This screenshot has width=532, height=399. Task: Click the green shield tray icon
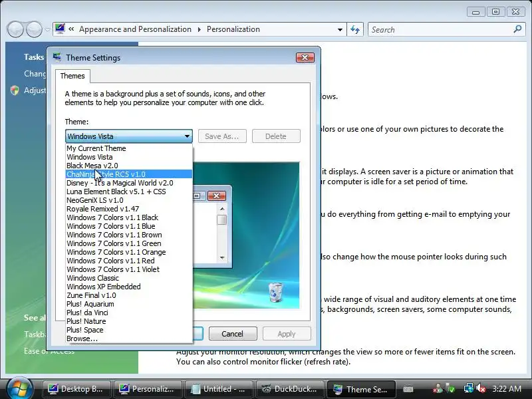tap(451, 388)
